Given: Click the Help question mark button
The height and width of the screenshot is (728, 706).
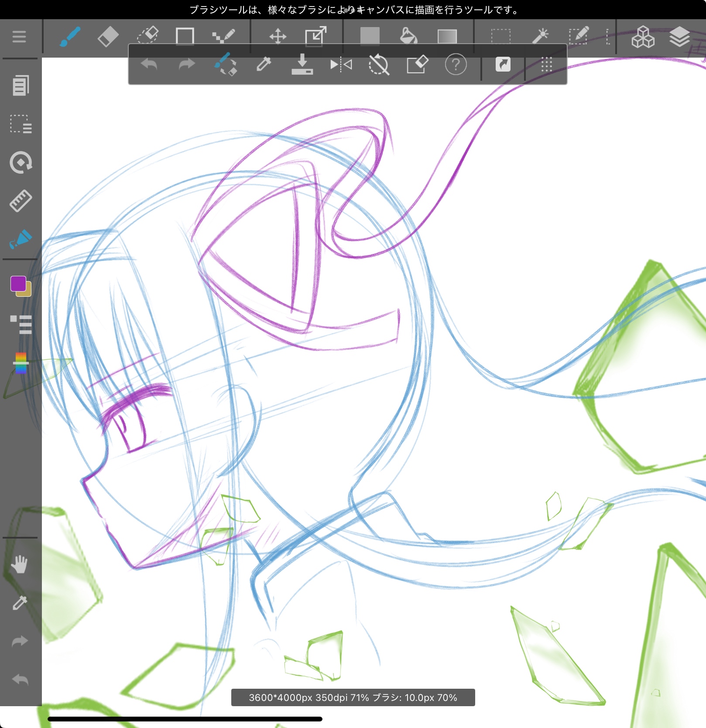Looking at the screenshot, I should [456, 65].
